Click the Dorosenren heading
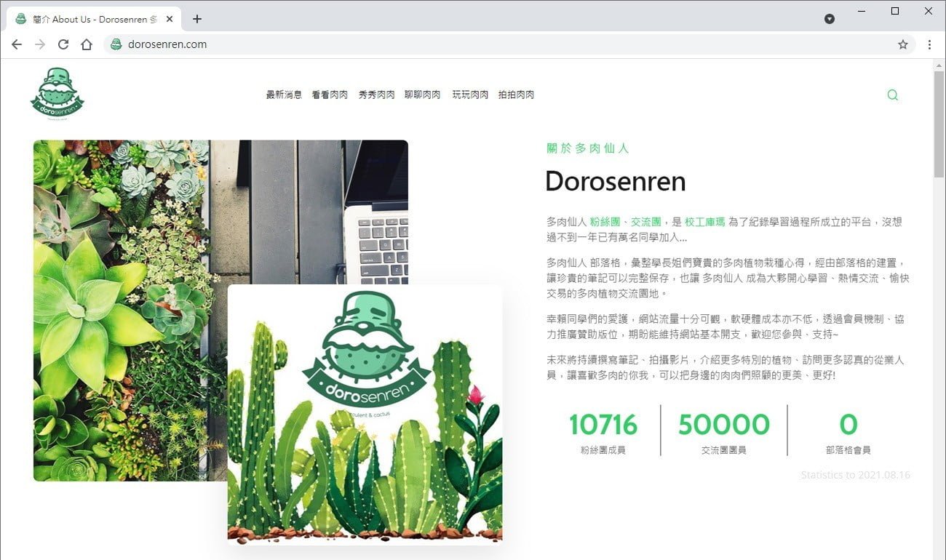This screenshot has height=560, width=946. [x=616, y=181]
